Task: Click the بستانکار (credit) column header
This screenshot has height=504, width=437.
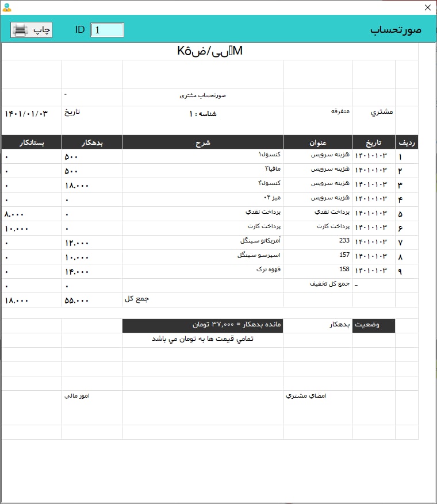Action: coord(31,142)
